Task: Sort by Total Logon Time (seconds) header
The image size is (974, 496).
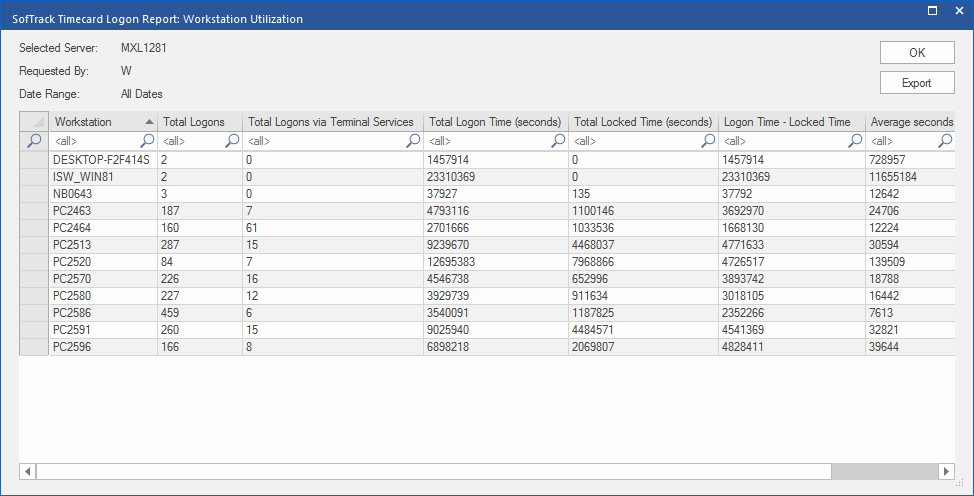Action: point(495,122)
